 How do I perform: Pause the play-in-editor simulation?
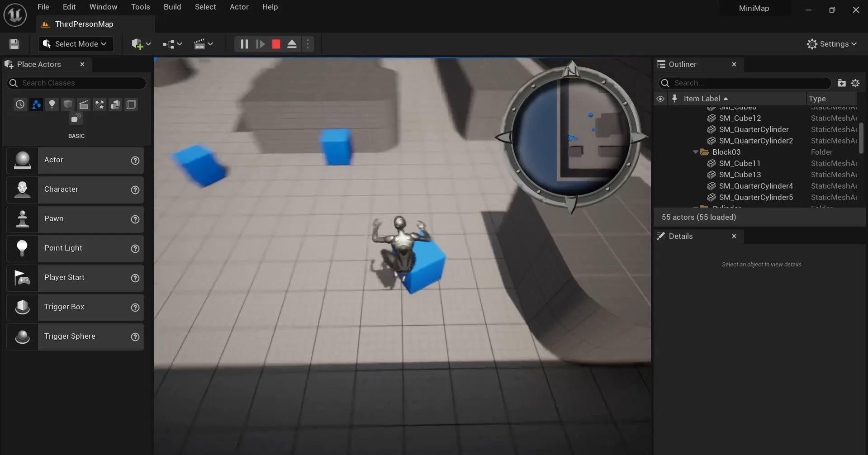point(244,44)
